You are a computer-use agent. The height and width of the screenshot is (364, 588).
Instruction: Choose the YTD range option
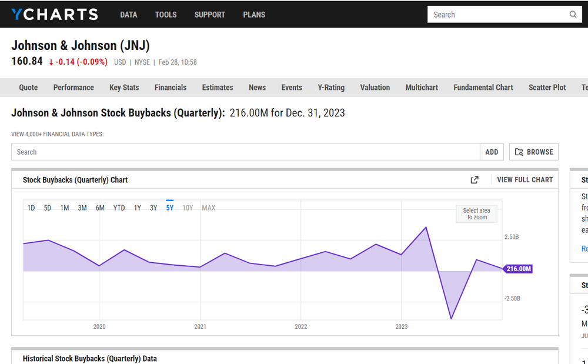119,208
